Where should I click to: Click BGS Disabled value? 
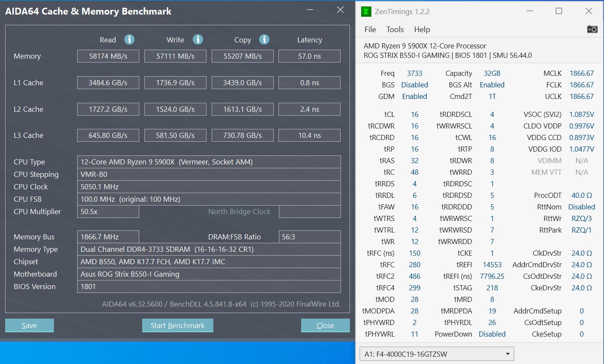pos(415,85)
